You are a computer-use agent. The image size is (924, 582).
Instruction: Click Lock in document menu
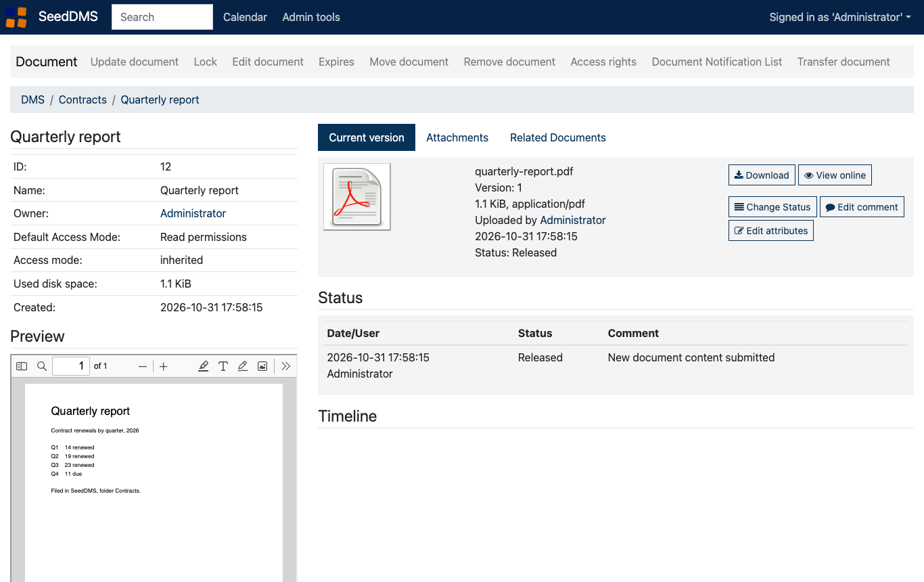click(206, 62)
